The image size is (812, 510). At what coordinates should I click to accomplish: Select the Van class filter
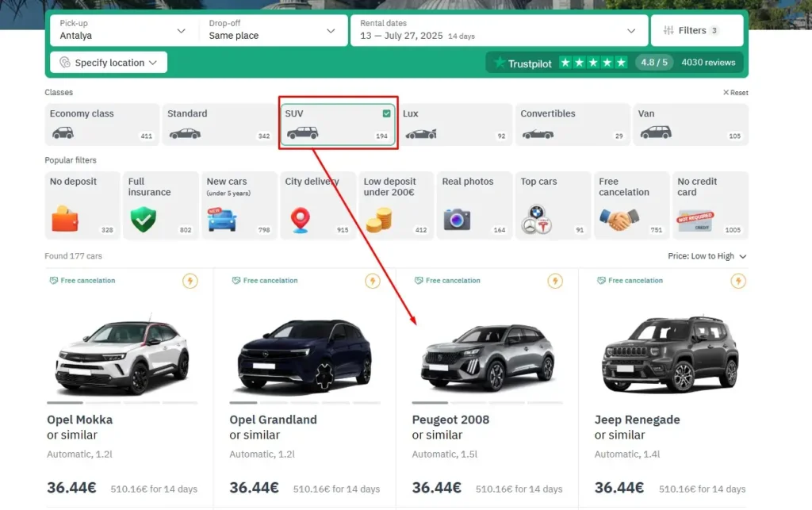click(691, 125)
